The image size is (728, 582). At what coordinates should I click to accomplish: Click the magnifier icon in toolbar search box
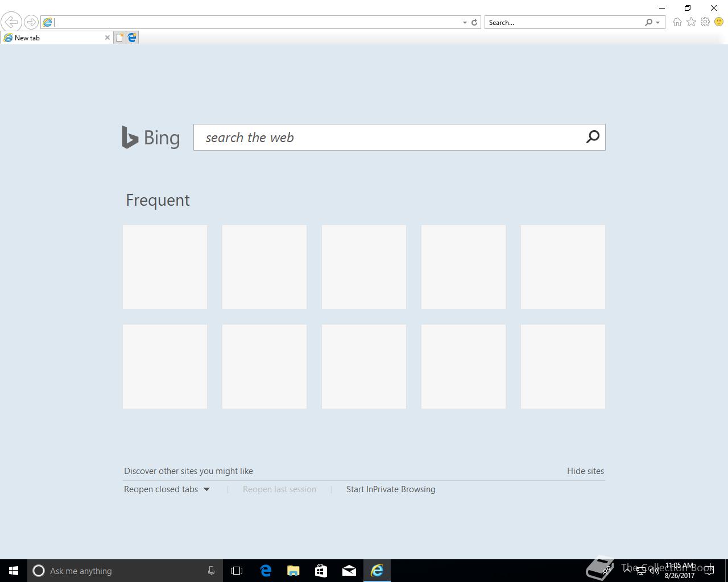(x=648, y=23)
